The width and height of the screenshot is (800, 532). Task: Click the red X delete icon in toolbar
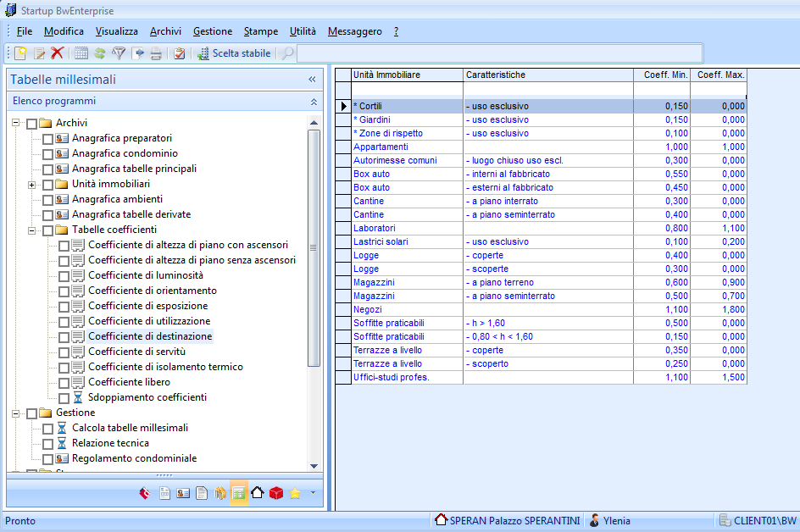click(58, 53)
